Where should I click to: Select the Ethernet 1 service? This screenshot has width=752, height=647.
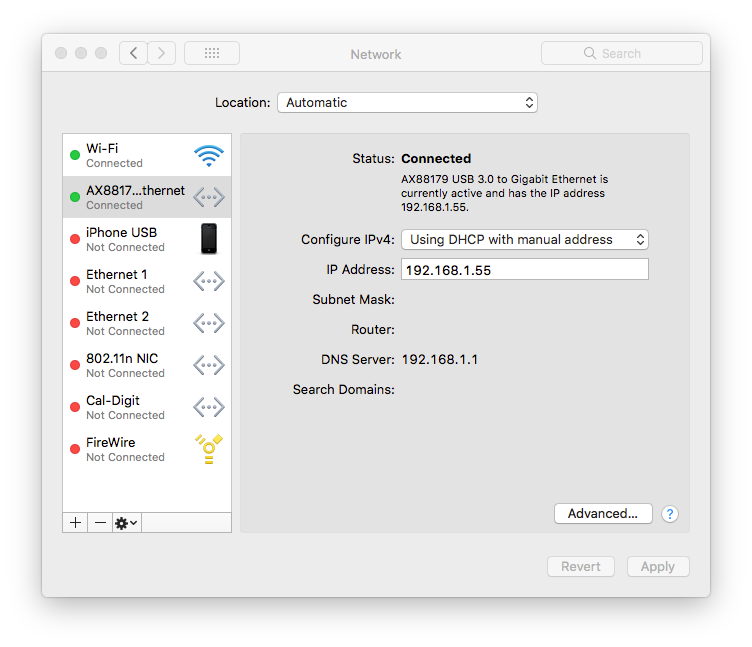pyautogui.click(x=147, y=281)
